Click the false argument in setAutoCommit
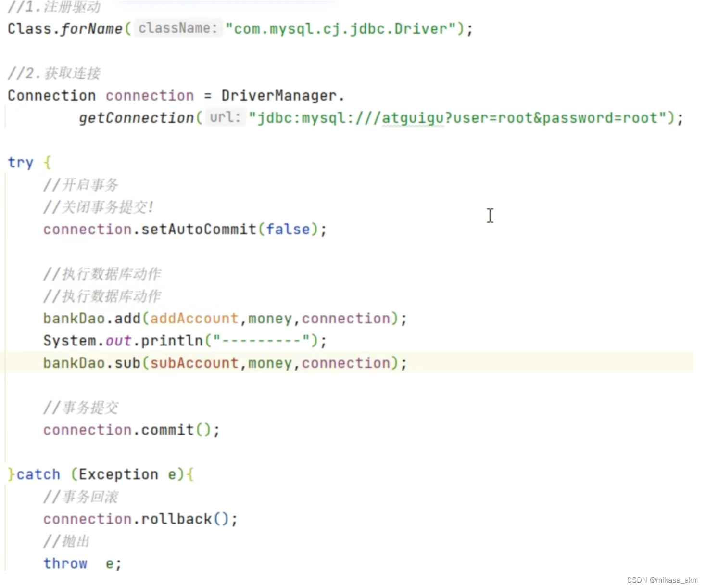Image resolution: width=706 pixels, height=588 pixels. click(x=288, y=230)
